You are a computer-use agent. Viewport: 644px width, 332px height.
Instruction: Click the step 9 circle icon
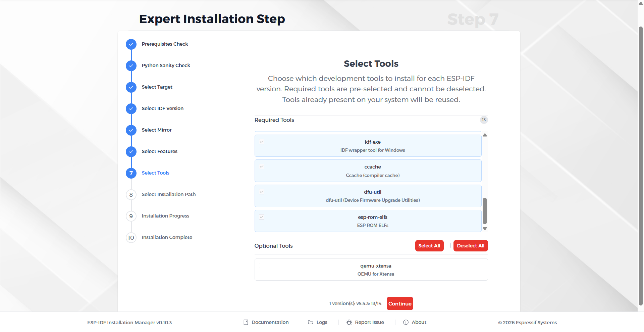coord(131,216)
